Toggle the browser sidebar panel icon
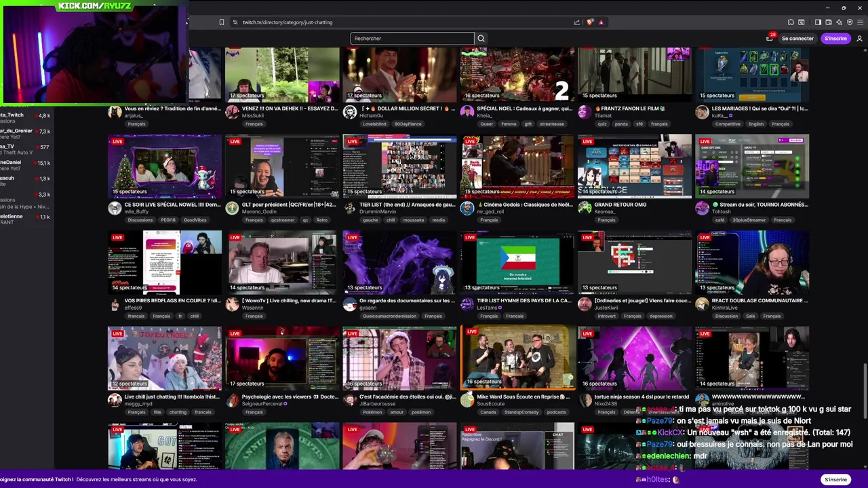Screen dimensions: 868x488 pos(818,22)
